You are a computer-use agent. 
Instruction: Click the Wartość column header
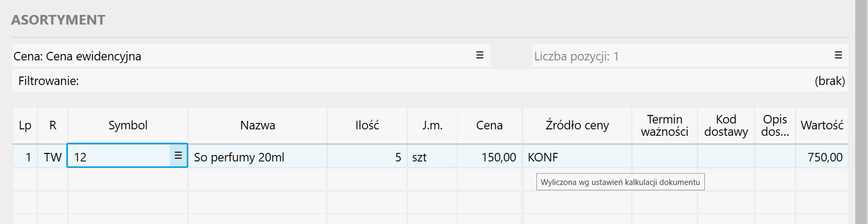point(821,126)
